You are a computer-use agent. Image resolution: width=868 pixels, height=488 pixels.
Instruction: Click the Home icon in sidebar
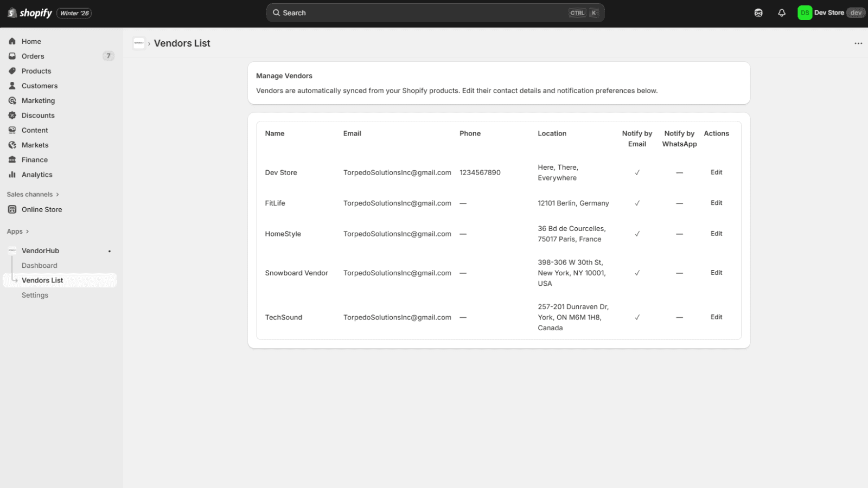(x=12, y=41)
